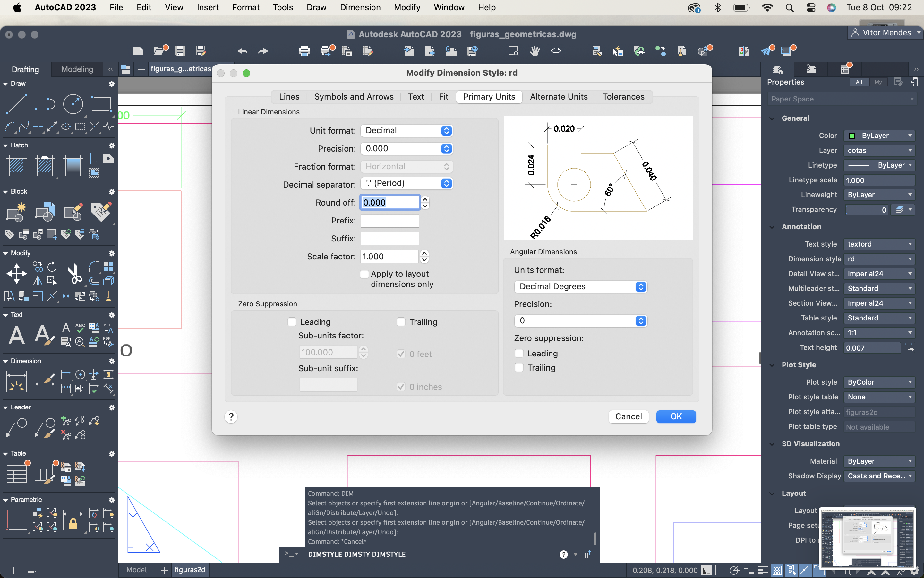This screenshot has height=578, width=924.
Task: Click the All filter in Properties
Action: (859, 82)
